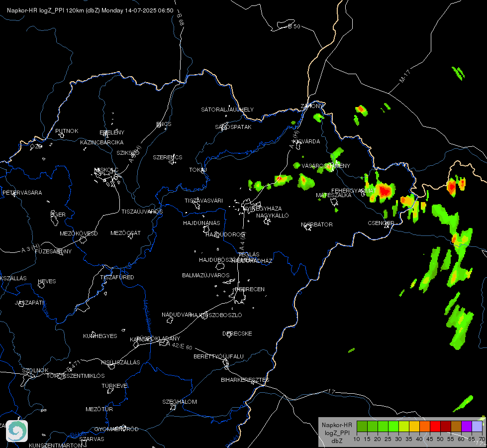Click the MEZŐKÖVESD town label

point(79,233)
